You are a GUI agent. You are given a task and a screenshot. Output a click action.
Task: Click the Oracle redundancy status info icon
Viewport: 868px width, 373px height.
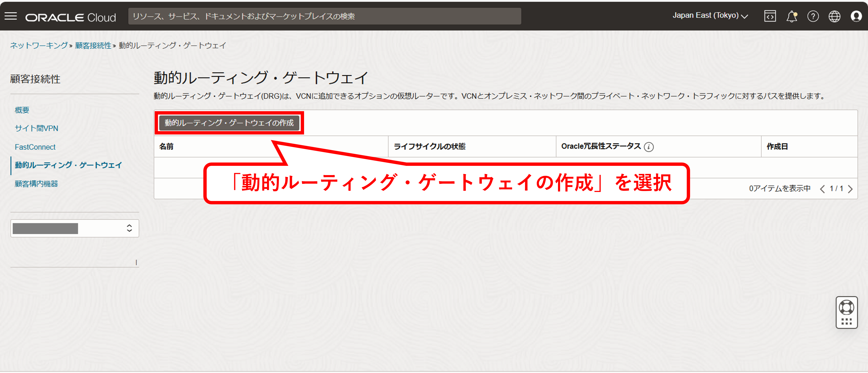649,147
